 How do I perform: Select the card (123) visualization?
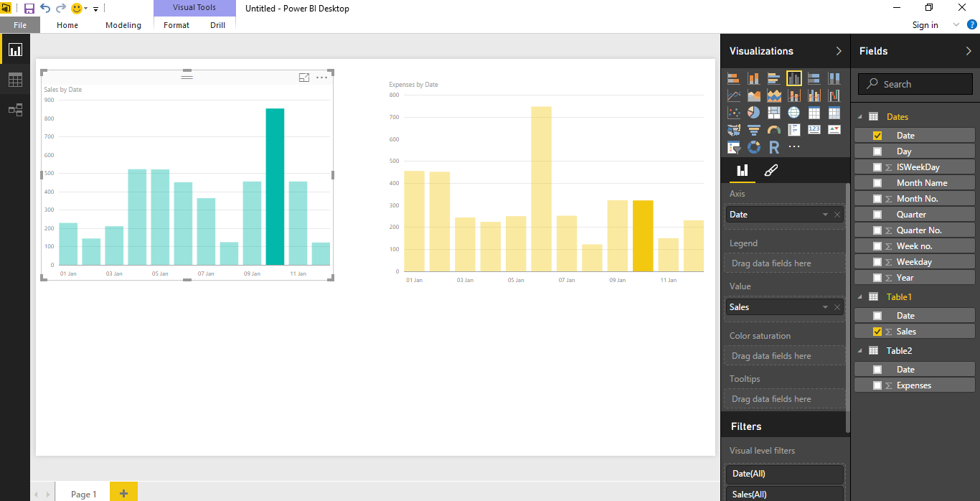(x=814, y=130)
